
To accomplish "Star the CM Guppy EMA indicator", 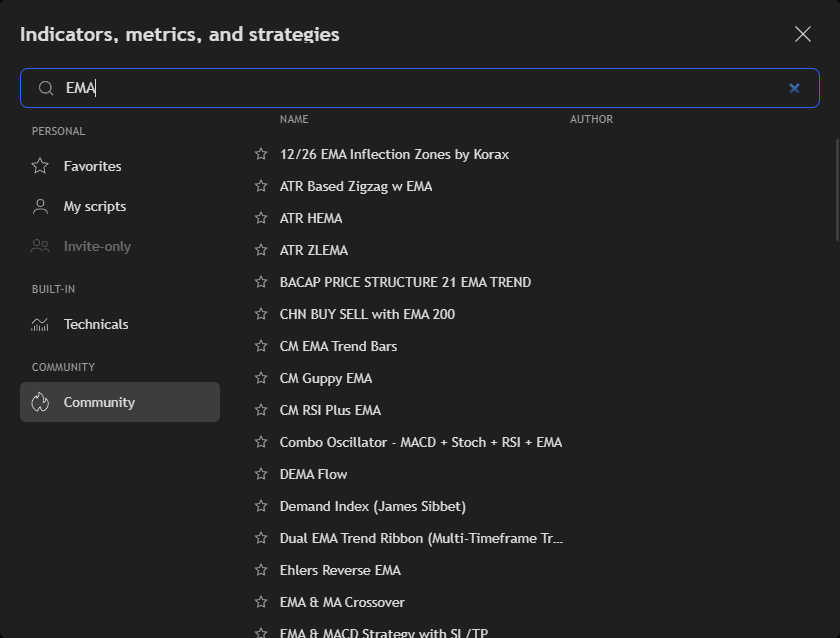I will [x=261, y=378].
